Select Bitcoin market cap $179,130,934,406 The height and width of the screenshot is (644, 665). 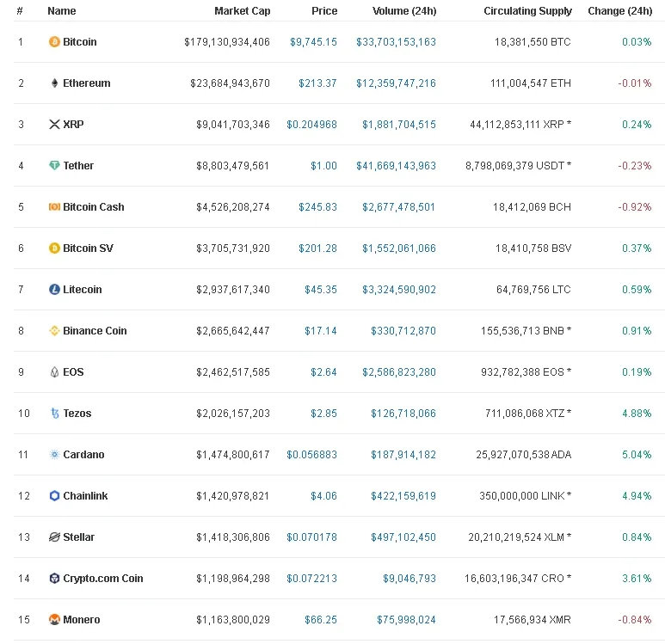click(x=227, y=42)
